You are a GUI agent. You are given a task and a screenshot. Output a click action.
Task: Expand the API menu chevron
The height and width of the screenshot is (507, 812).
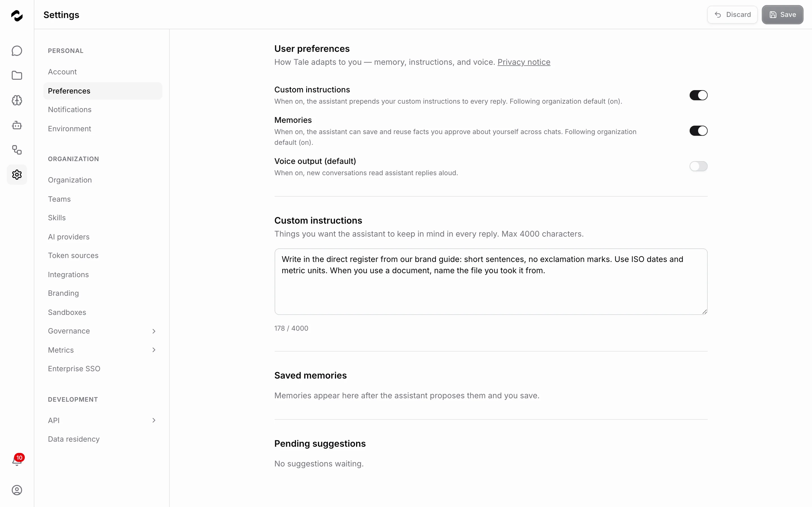click(x=154, y=421)
